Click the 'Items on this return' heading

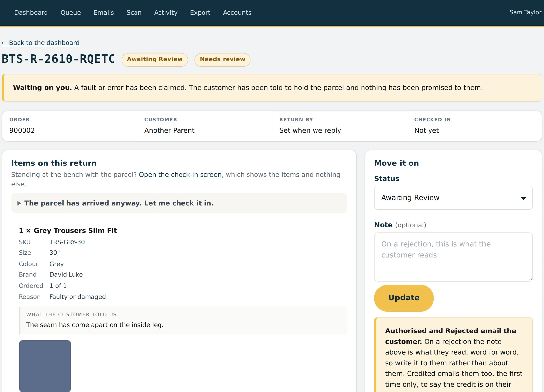[54, 163]
